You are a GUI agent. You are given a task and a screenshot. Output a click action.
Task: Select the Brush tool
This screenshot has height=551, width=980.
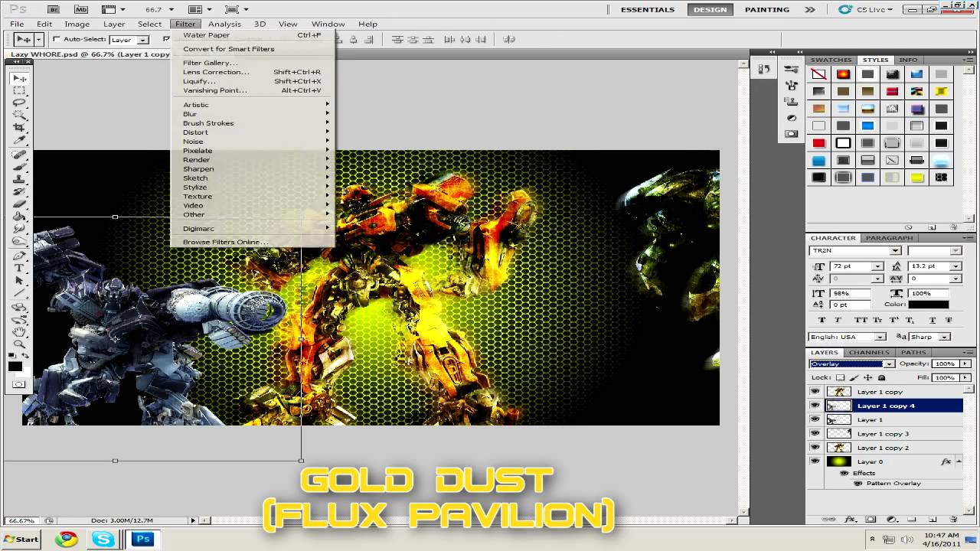pos(20,167)
